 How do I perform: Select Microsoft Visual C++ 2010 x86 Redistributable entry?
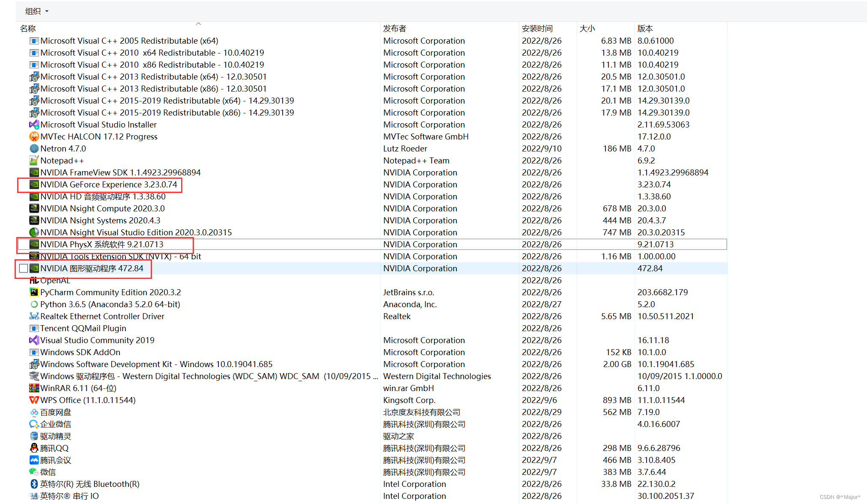click(x=372, y=65)
